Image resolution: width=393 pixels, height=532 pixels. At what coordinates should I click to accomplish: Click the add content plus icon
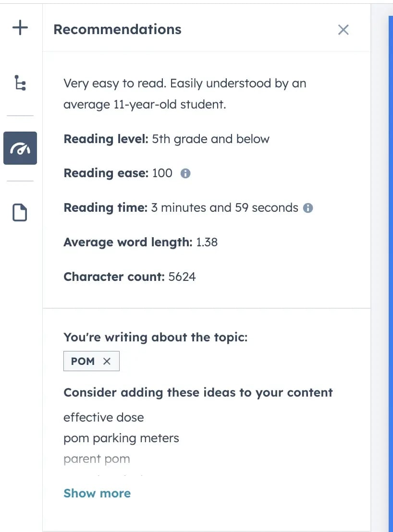[20, 27]
